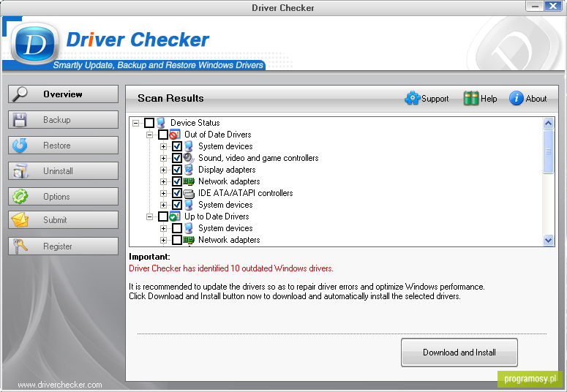The height and width of the screenshot is (392, 567).
Task: Expand the up-to-date Network adapters node
Action: pos(163,240)
